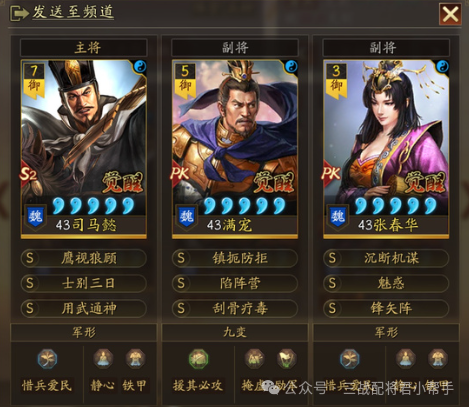The height and width of the screenshot is (407, 469).
Task: Open the 张春华 general portrait card
Action: (x=386, y=149)
